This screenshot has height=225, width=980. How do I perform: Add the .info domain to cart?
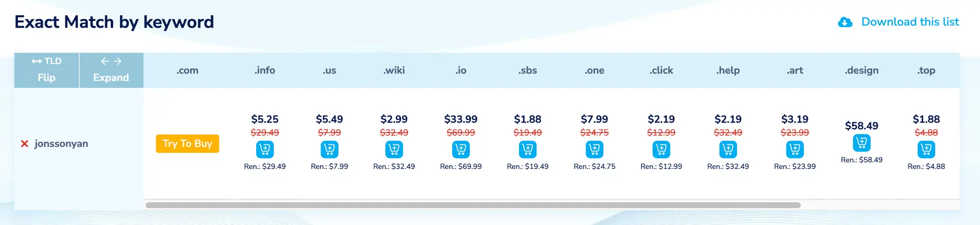pos(264,149)
